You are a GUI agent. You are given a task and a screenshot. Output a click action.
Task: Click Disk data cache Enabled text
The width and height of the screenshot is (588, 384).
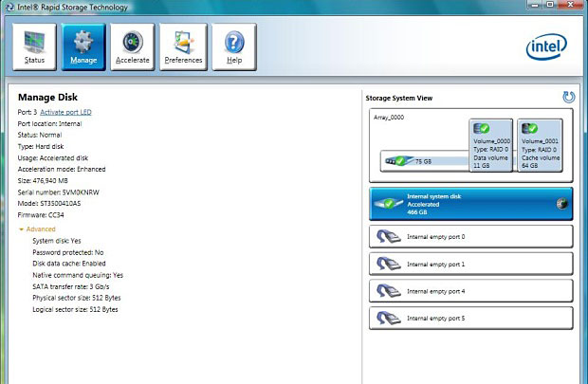69,264
